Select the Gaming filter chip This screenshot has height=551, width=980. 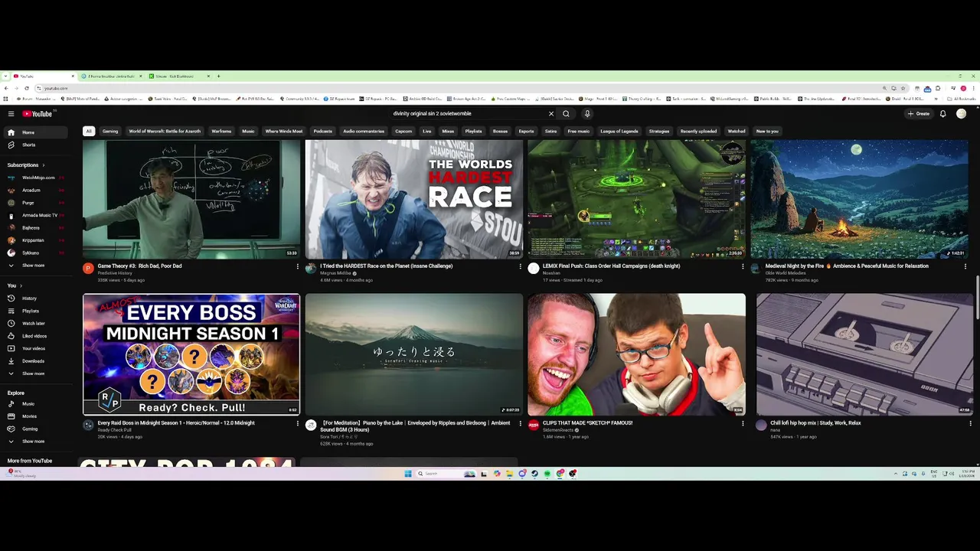pos(110,131)
